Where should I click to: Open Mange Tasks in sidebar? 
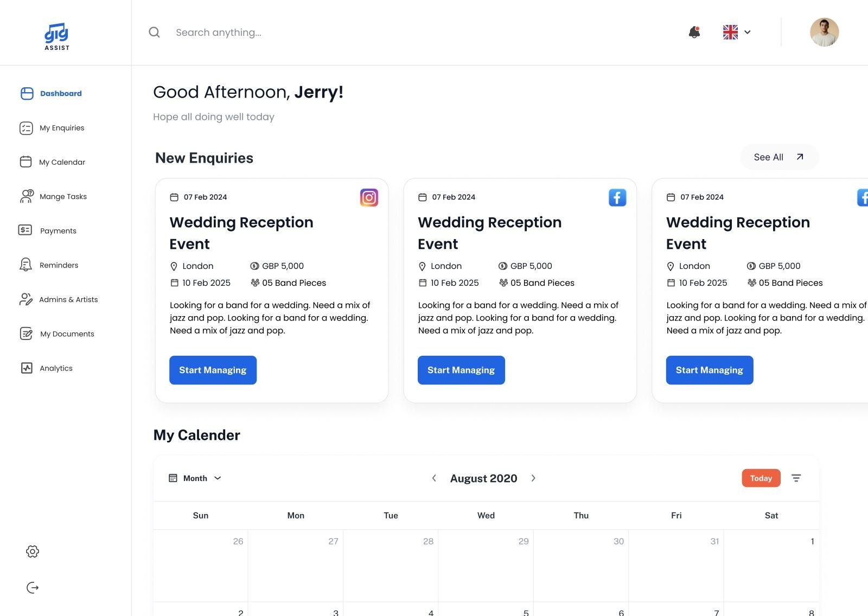click(x=53, y=196)
